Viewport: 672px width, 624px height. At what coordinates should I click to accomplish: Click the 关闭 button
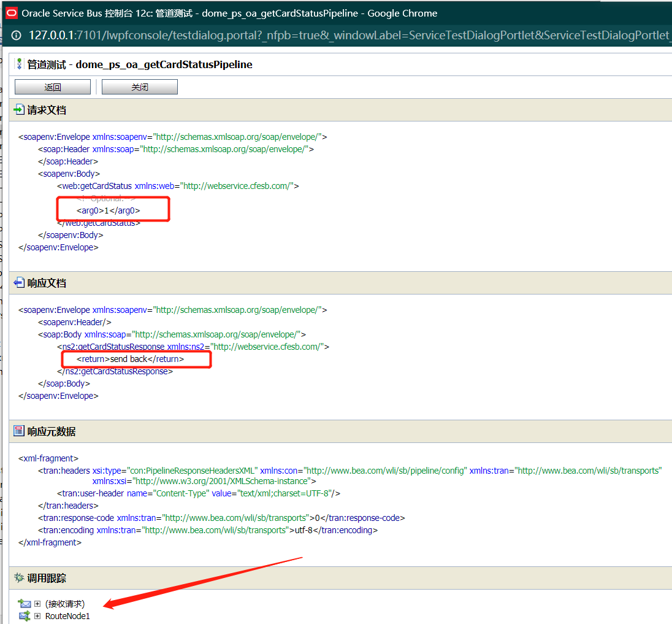click(x=140, y=87)
